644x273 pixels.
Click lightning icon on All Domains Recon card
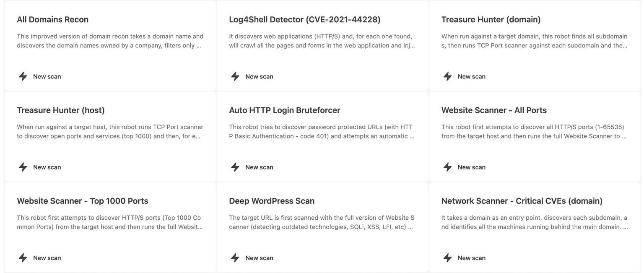pos(23,76)
